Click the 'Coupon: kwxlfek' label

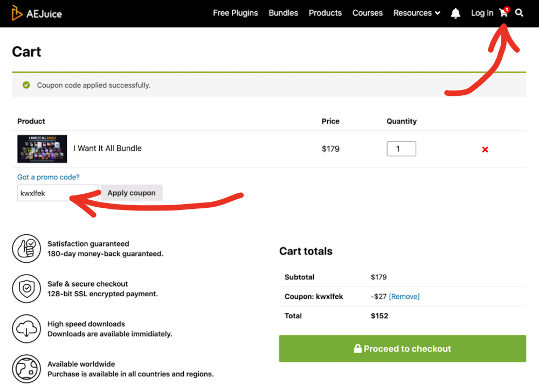(314, 297)
